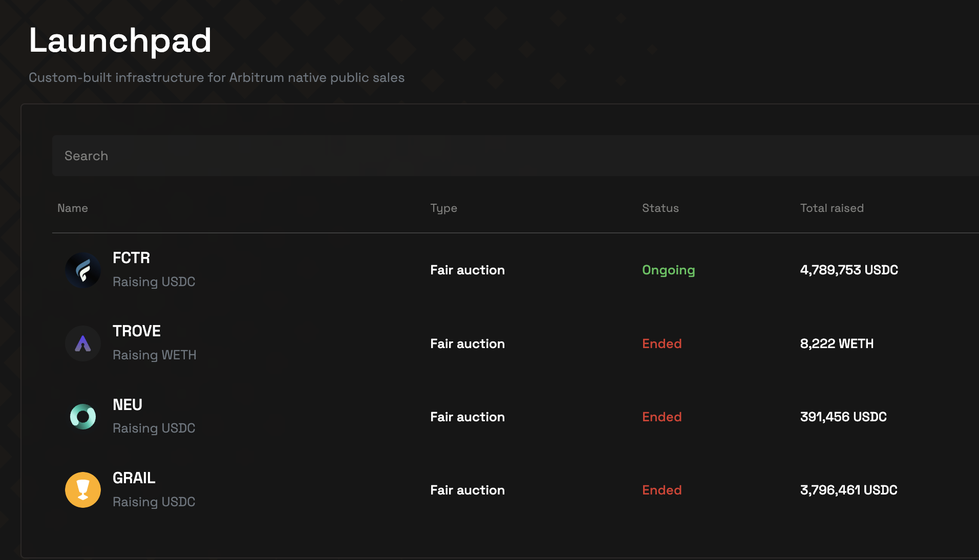Click the GRAIL trophy logo icon
Viewport: 979px width, 560px height.
[83, 490]
